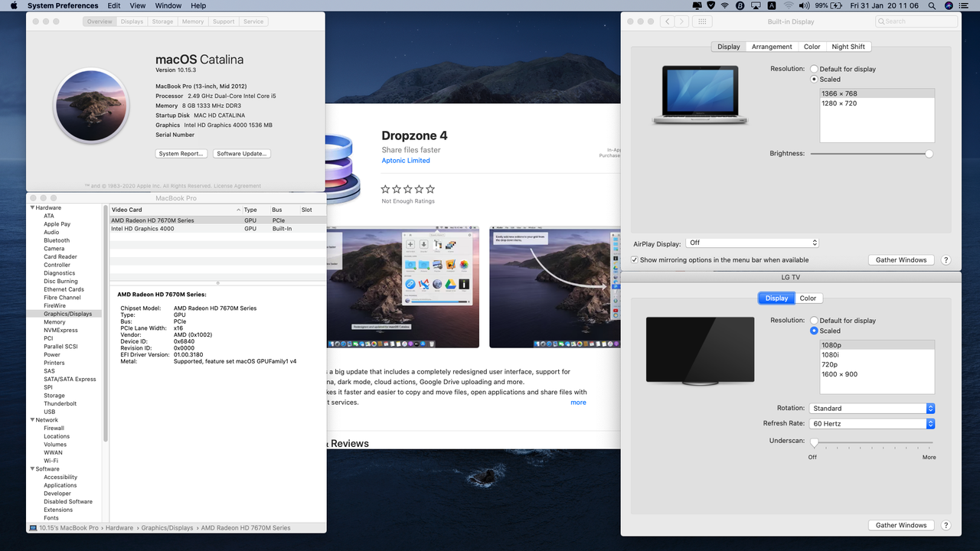Open the first Dropzone screenshot thumbnail
This screenshot has height=551, width=980.
coord(403,287)
